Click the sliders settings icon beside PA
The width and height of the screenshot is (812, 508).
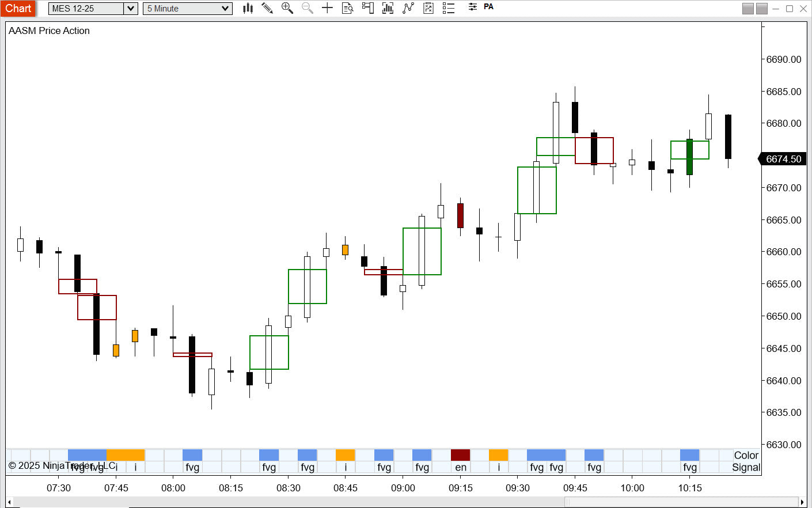pos(472,7)
